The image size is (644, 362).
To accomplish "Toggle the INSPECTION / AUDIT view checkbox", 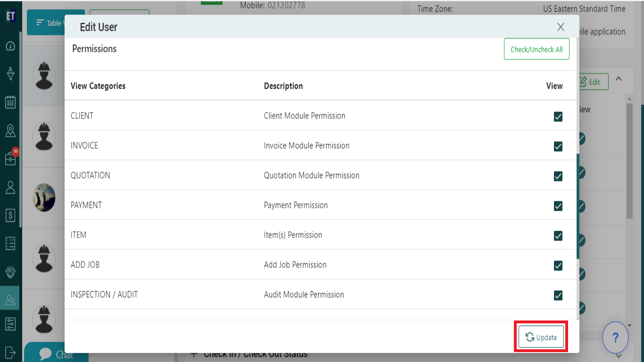I will point(558,295).
